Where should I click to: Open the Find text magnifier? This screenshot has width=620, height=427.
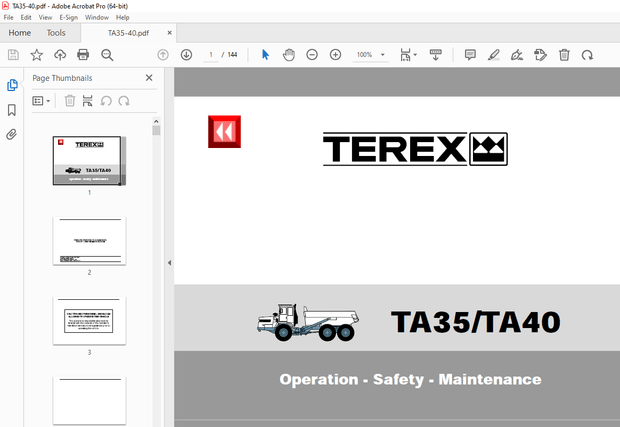pyautogui.click(x=107, y=55)
